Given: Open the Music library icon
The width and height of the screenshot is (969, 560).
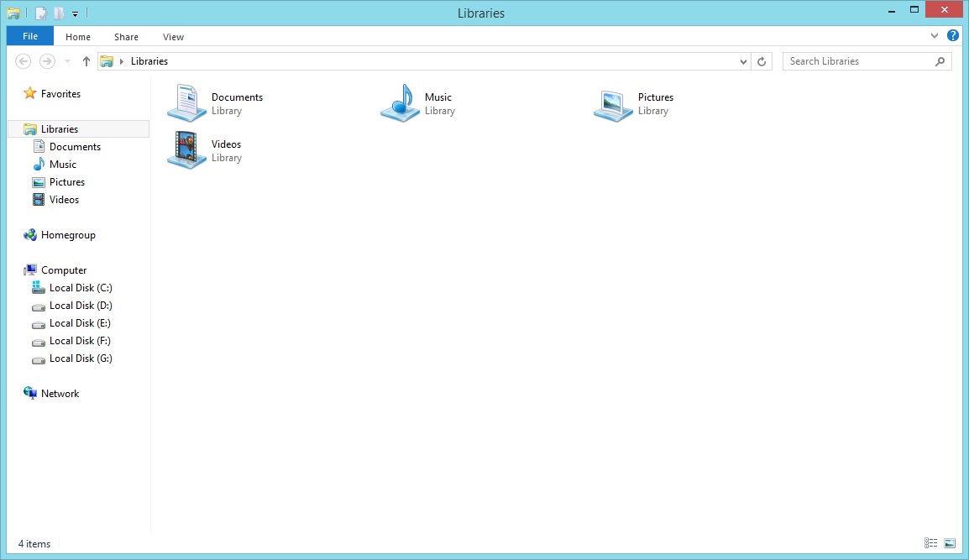Looking at the screenshot, I should click(399, 102).
